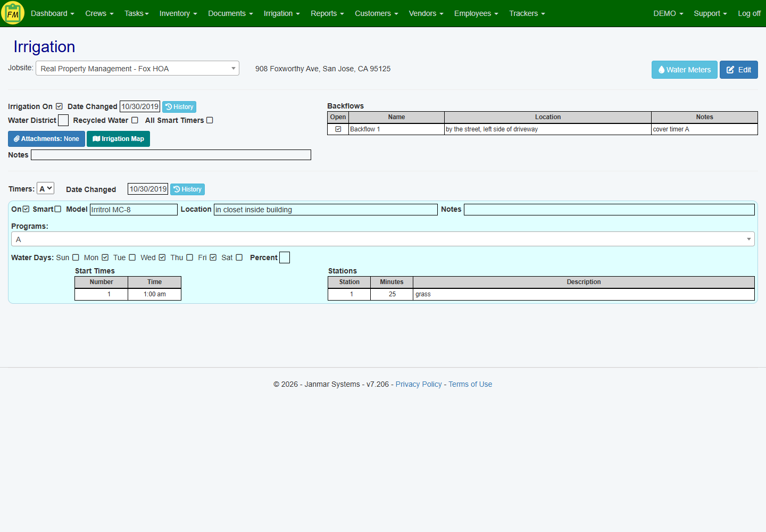
Task: Toggle Recycled Water checkbox
Action: coord(135,120)
